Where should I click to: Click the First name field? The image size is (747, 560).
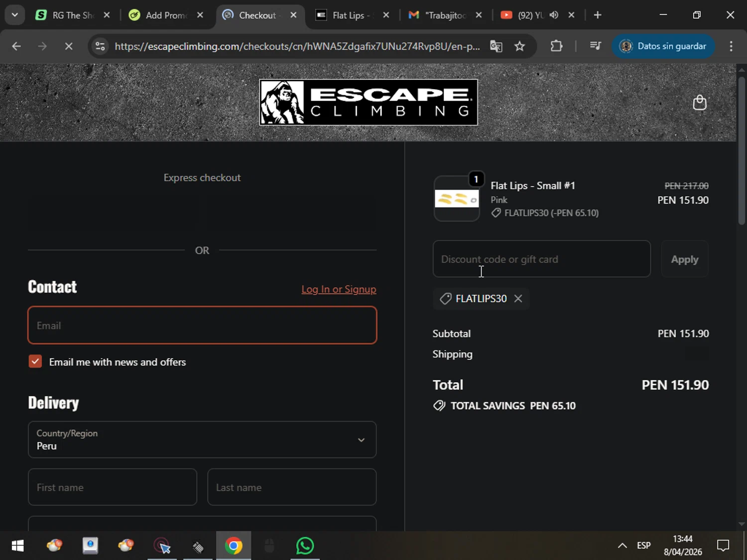(x=113, y=487)
